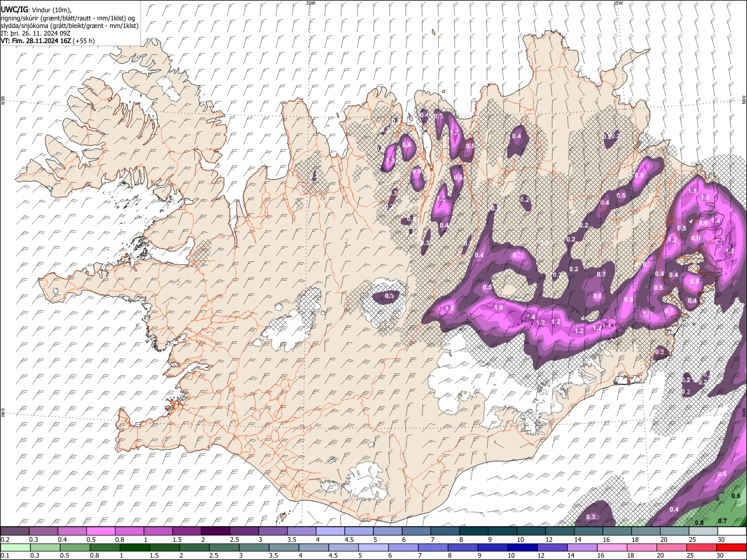Select the white snow swatch above 30
Image resolution: width=747 pixels, height=560 pixels.
pos(731,531)
